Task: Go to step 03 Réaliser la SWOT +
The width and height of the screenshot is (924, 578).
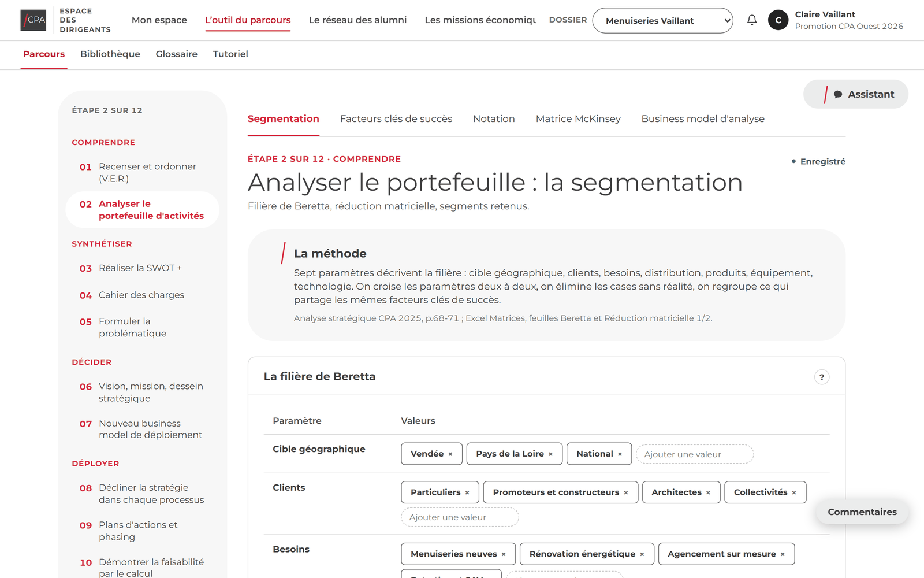Action: (143, 268)
